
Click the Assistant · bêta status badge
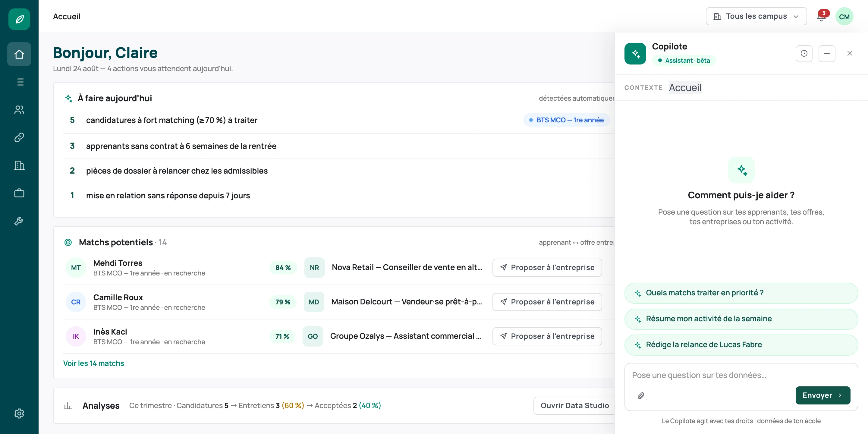click(x=684, y=61)
